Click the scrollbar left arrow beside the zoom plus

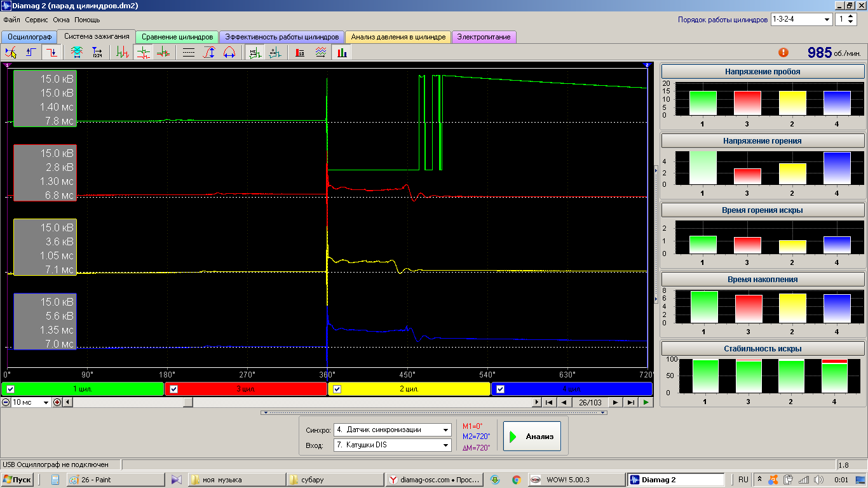[68, 402]
